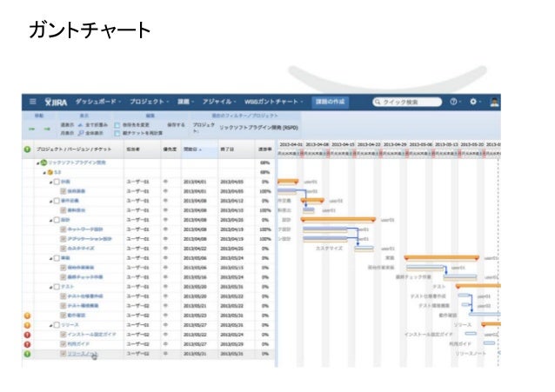Check the box beside テスト
Viewport: 555px width, 392px height.
pos(57,287)
